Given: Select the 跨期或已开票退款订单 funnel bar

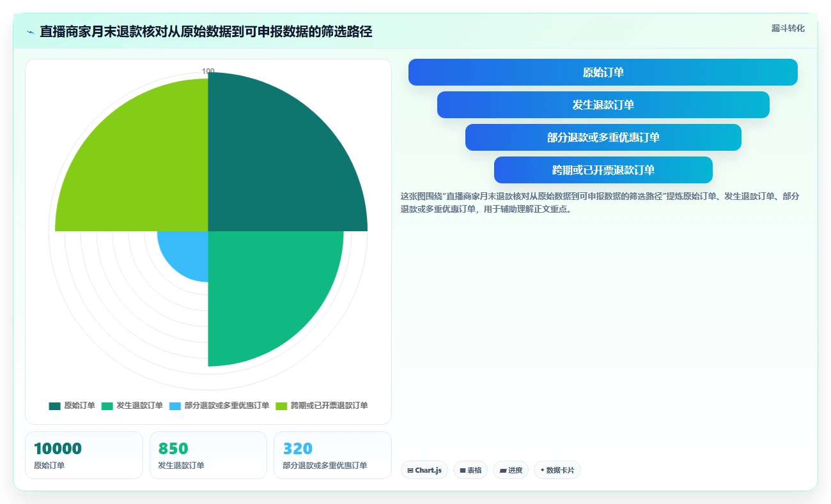Looking at the screenshot, I should 603,170.
